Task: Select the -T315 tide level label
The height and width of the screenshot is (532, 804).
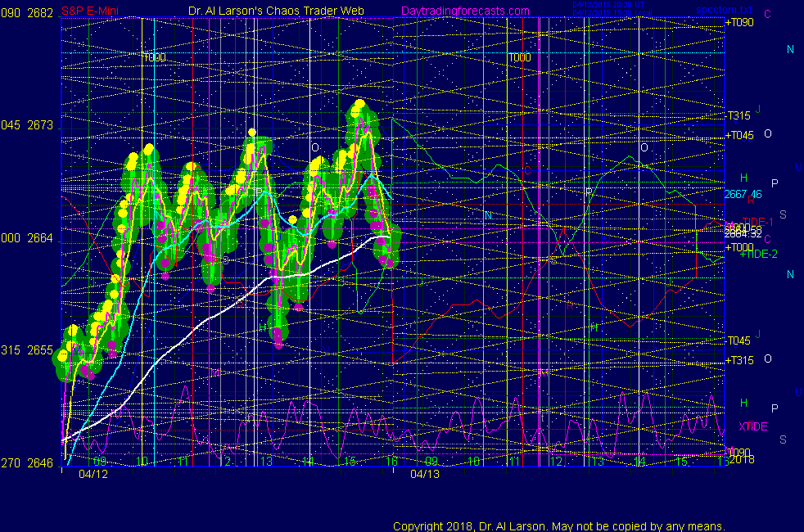Action: [739, 116]
